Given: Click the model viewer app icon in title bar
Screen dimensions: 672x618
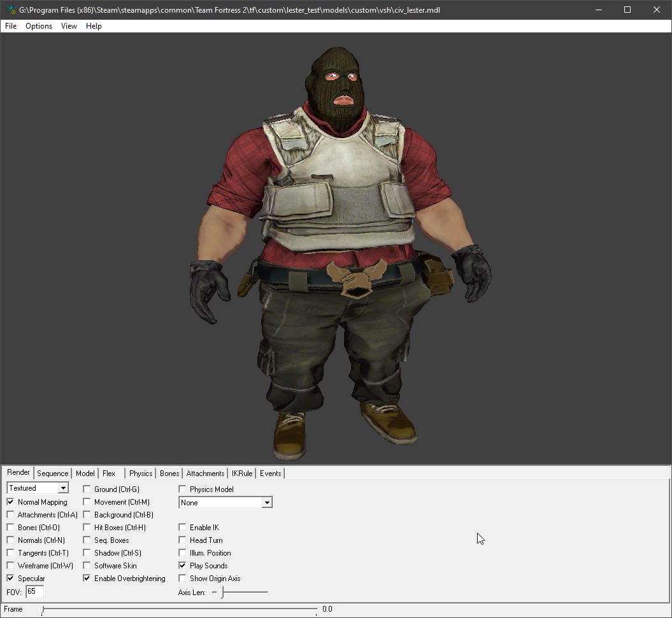Looking at the screenshot, I should [10, 10].
